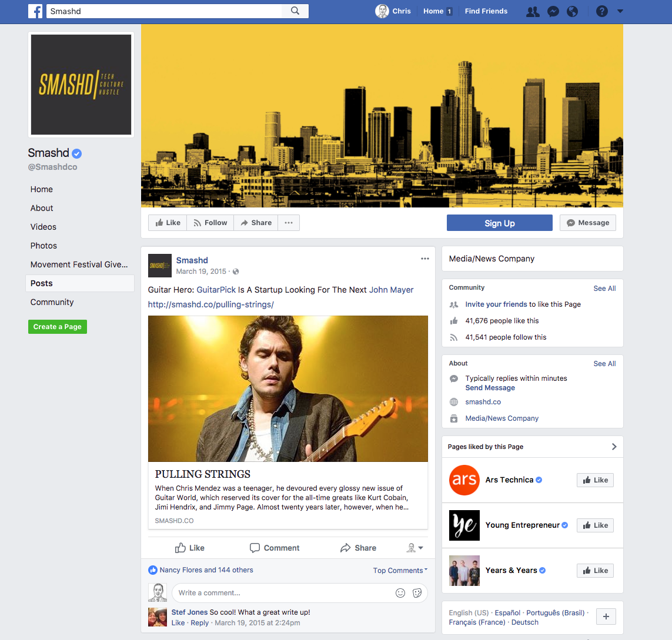Click the post's public audience globe icon

tap(236, 272)
